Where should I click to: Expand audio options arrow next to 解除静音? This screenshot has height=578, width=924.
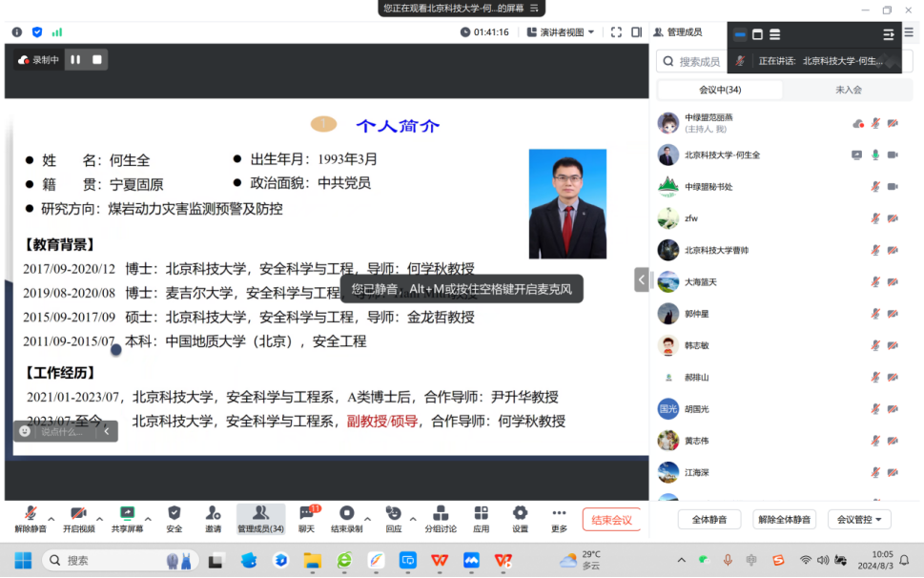point(51,519)
